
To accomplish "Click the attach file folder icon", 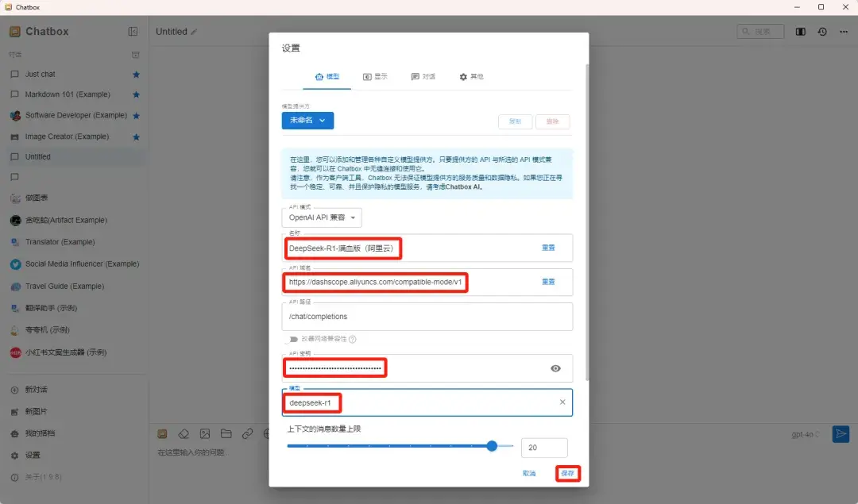I will pyautogui.click(x=226, y=434).
